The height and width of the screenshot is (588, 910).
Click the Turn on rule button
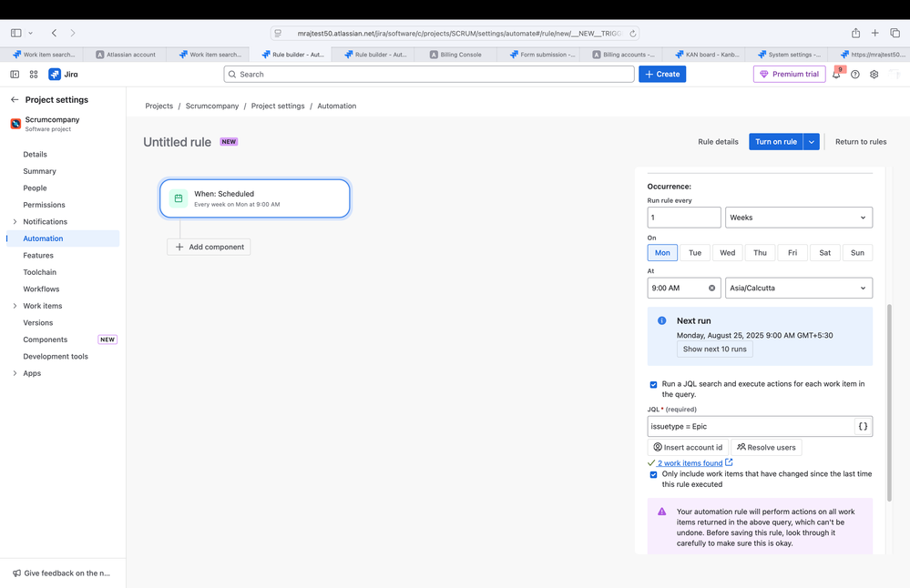[776, 141]
